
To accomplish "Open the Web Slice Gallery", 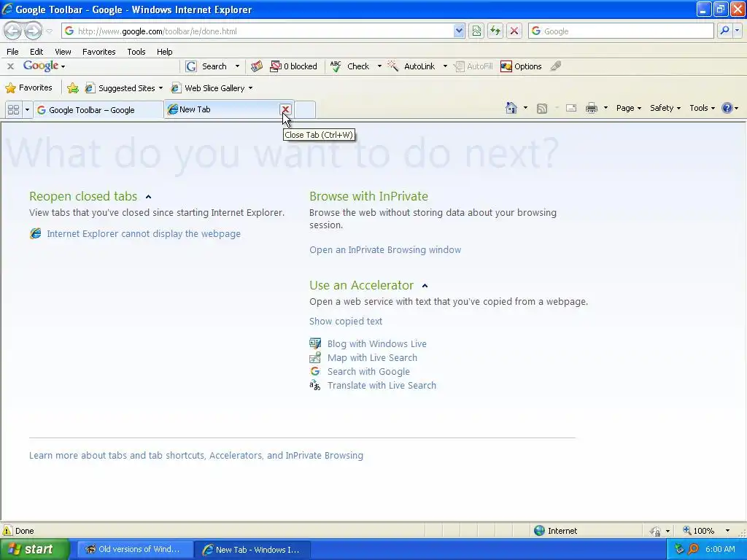I will [212, 88].
